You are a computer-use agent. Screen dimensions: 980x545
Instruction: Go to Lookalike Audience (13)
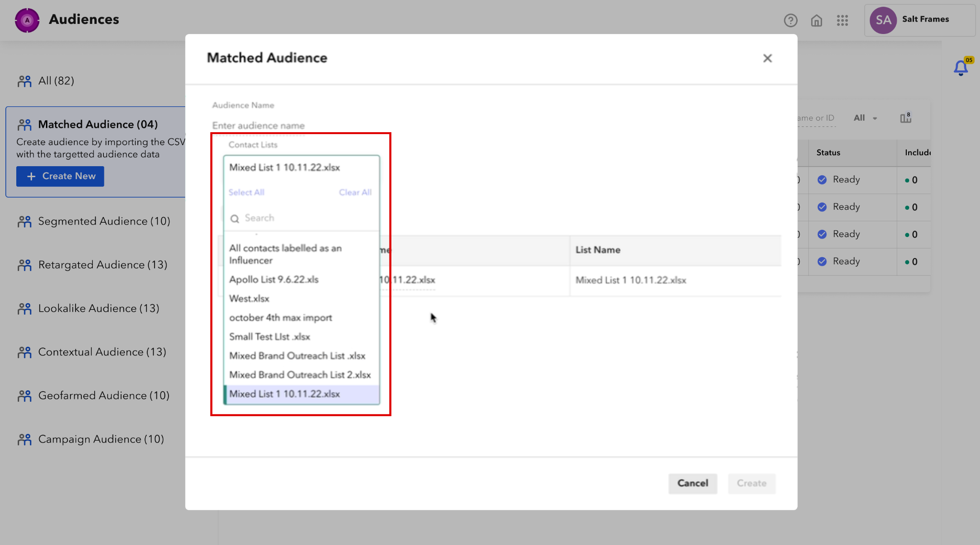99,308
